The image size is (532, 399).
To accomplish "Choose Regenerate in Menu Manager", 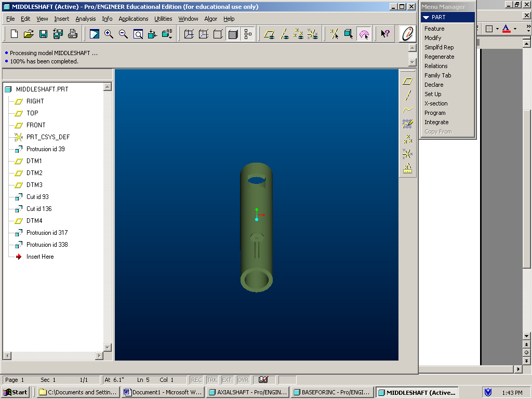I will pyautogui.click(x=439, y=57).
